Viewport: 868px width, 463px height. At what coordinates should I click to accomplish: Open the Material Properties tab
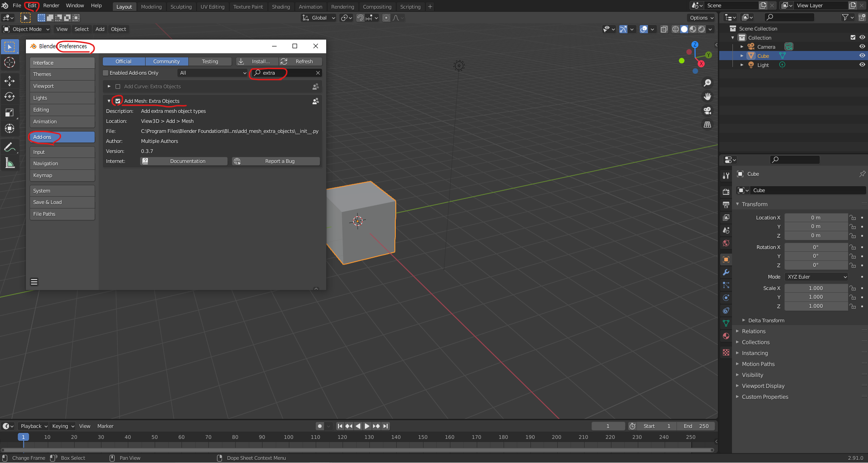click(726, 336)
